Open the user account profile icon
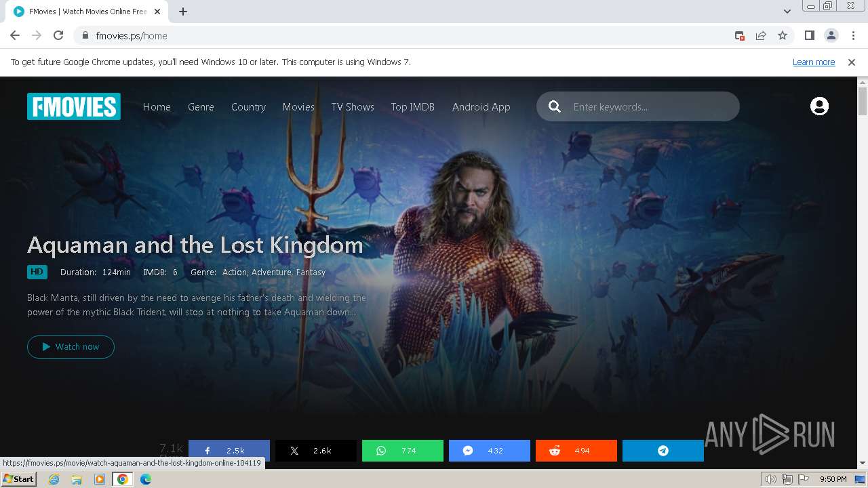The height and width of the screenshot is (488, 868). [x=819, y=106]
